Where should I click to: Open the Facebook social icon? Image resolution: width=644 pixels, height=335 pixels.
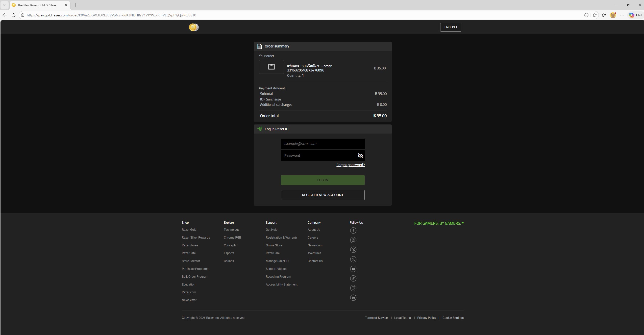pos(353,230)
